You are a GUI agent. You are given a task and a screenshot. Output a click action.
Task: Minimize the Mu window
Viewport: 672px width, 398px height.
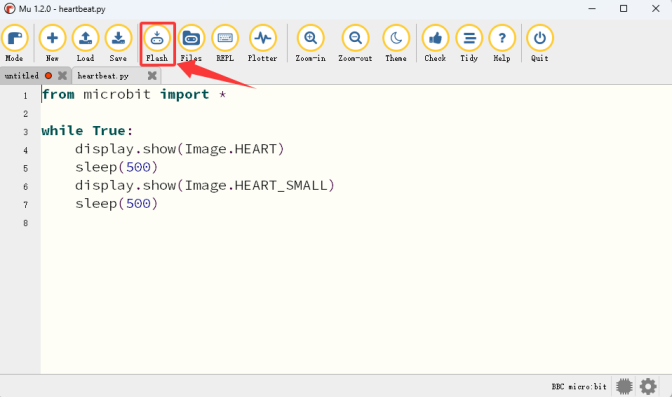(x=592, y=9)
